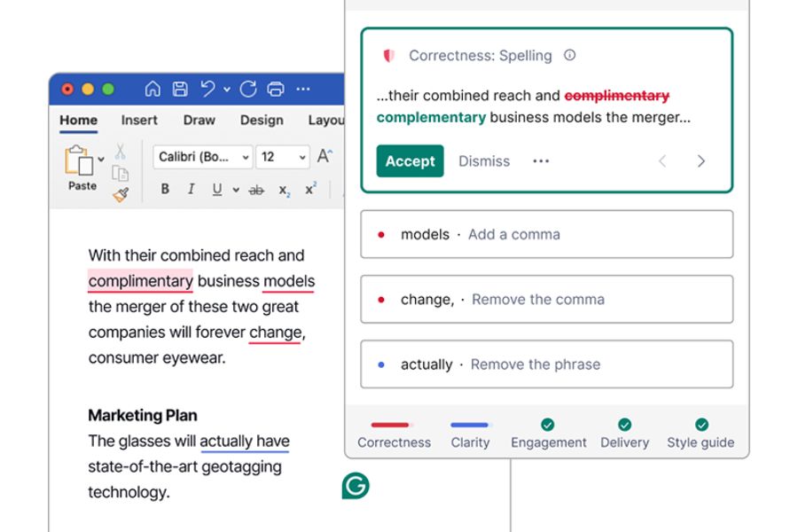The width and height of the screenshot is (798, 532).
Task: Show info about Correctness: Spelling
Action: tap(570, 55)
